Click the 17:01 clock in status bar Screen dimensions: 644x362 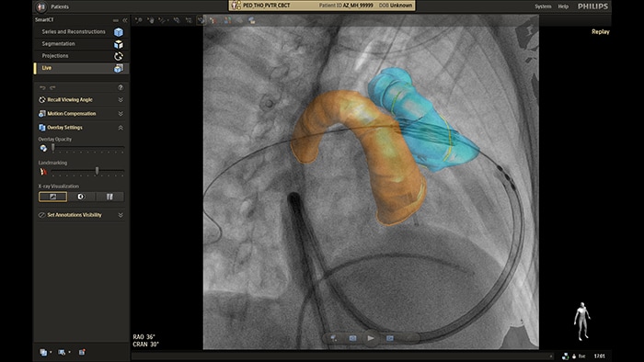click(x=599, y=356)
